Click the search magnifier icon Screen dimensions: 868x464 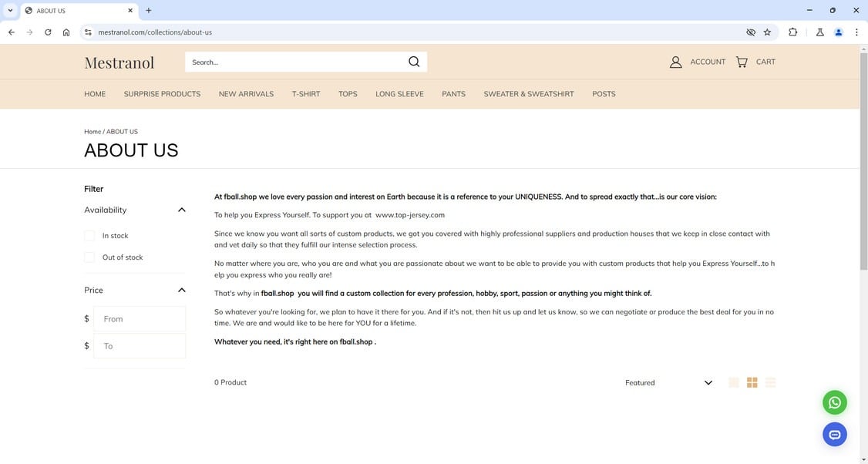click(x=413, y=62)
